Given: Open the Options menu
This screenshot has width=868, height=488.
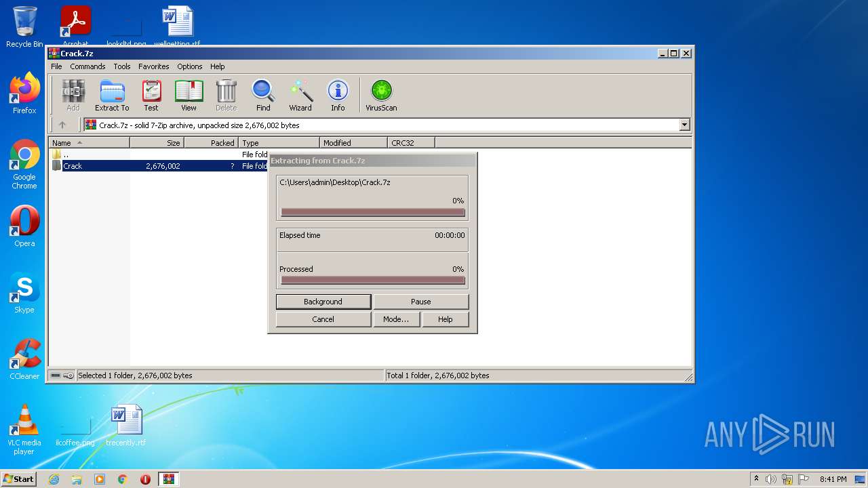Looking at the screenshot, I should click(190, 66).
